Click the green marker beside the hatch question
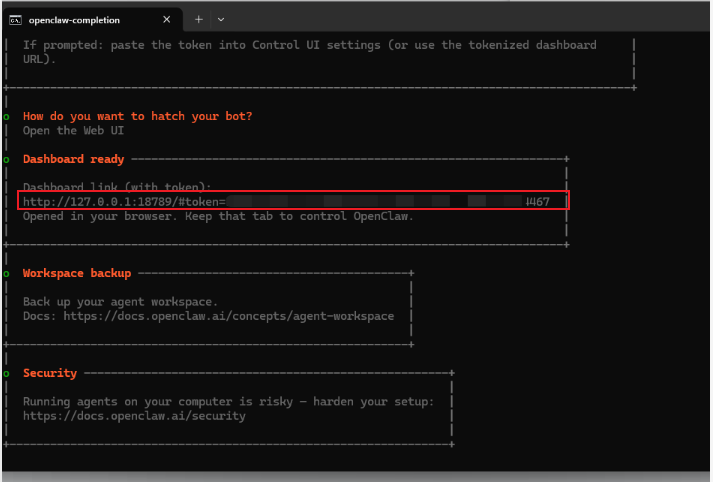 (x=6, y=117)
